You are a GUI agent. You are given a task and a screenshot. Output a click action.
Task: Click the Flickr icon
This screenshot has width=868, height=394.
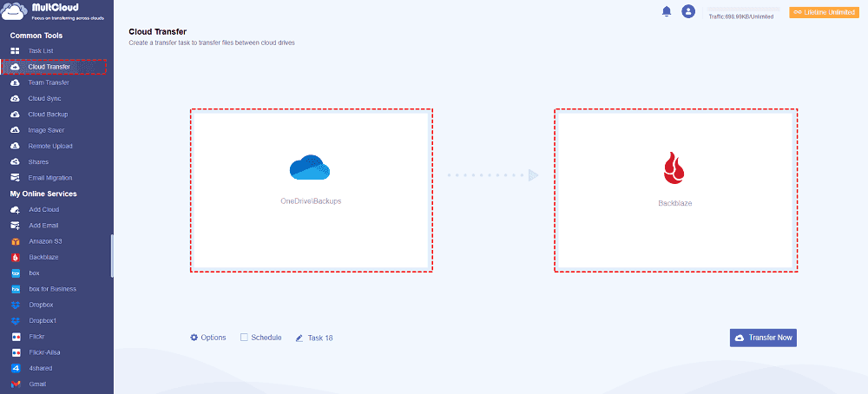[16, 337]
